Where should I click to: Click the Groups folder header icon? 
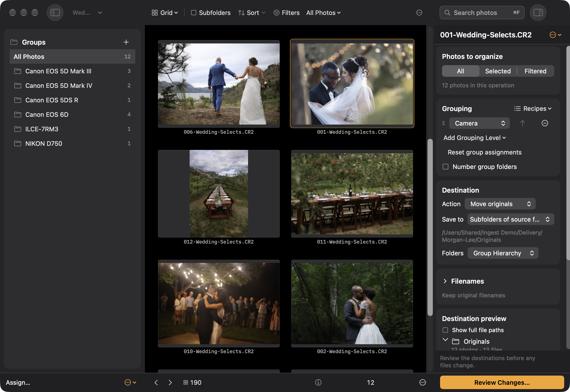pos(14,42)
